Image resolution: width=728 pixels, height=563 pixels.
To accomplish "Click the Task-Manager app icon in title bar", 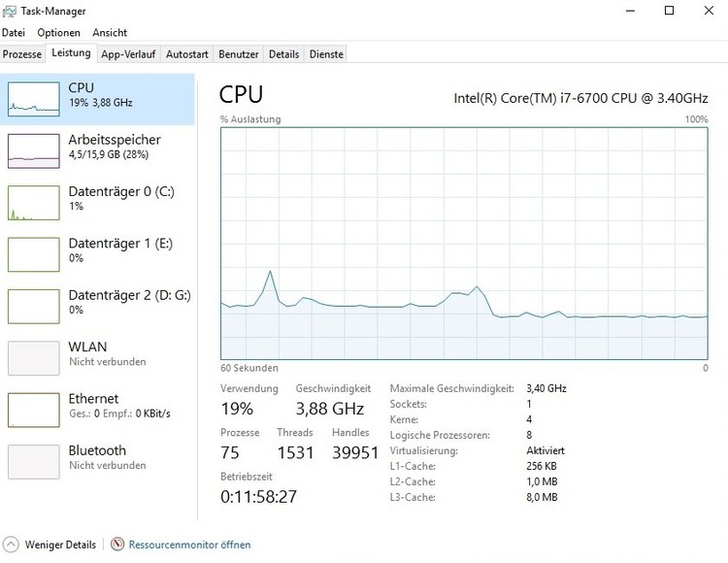I will click(11, 11).
